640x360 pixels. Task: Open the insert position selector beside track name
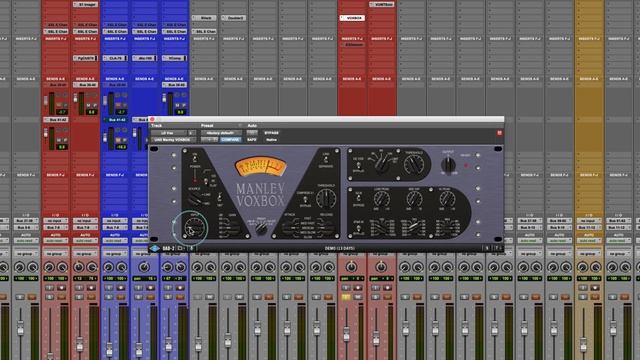pos(191,133)
